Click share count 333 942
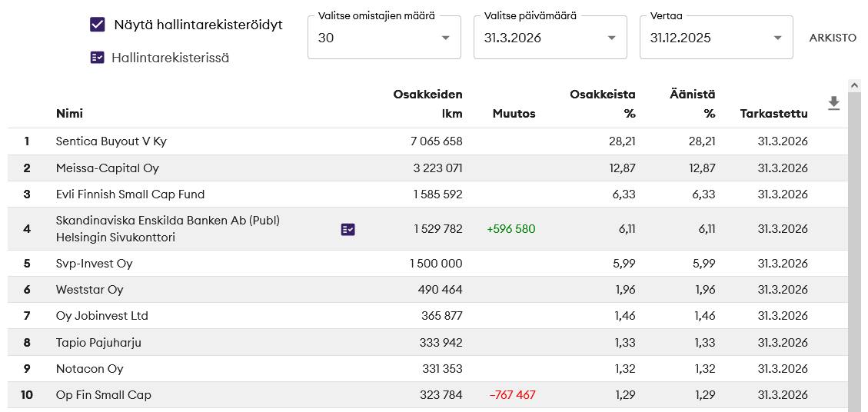 click(x=442, y=343)
